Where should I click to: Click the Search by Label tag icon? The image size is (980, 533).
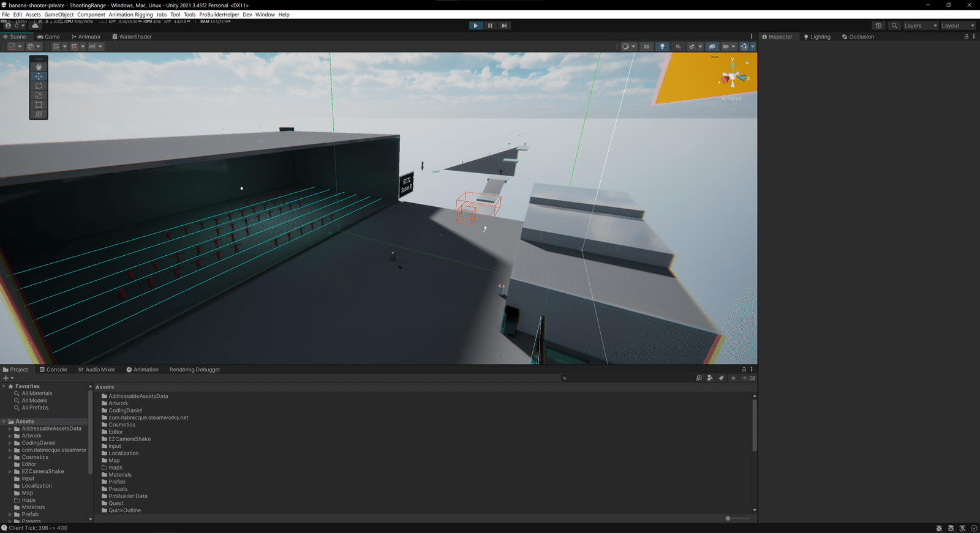722,378
